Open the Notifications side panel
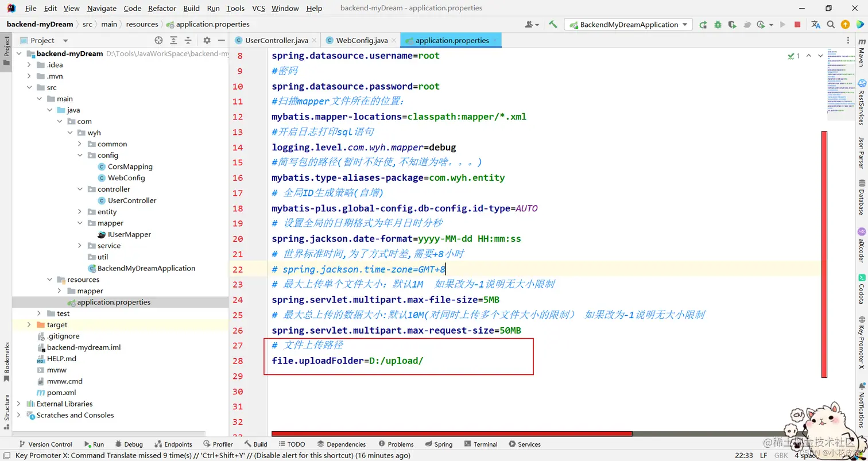The image size is (868, 461). pos(861,406)
